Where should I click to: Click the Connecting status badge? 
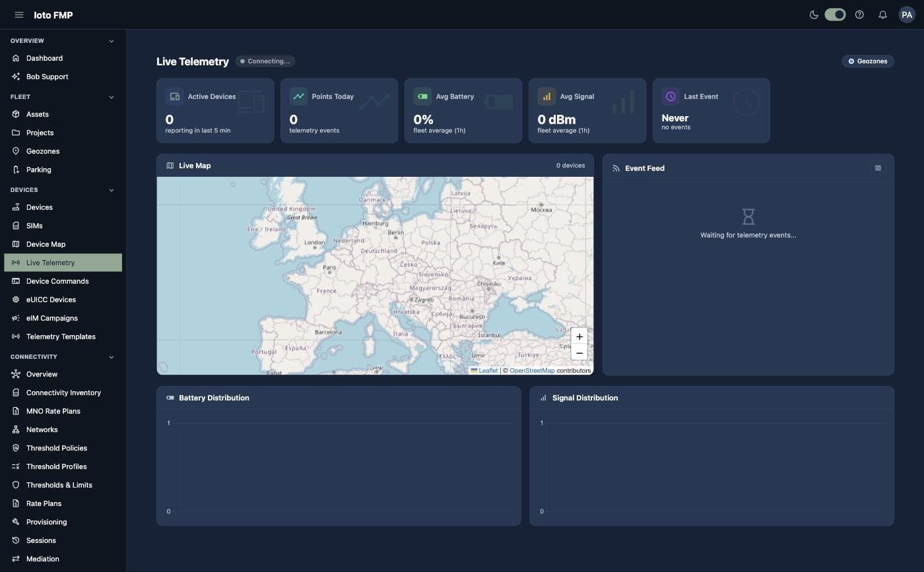[x=265, y=61]
